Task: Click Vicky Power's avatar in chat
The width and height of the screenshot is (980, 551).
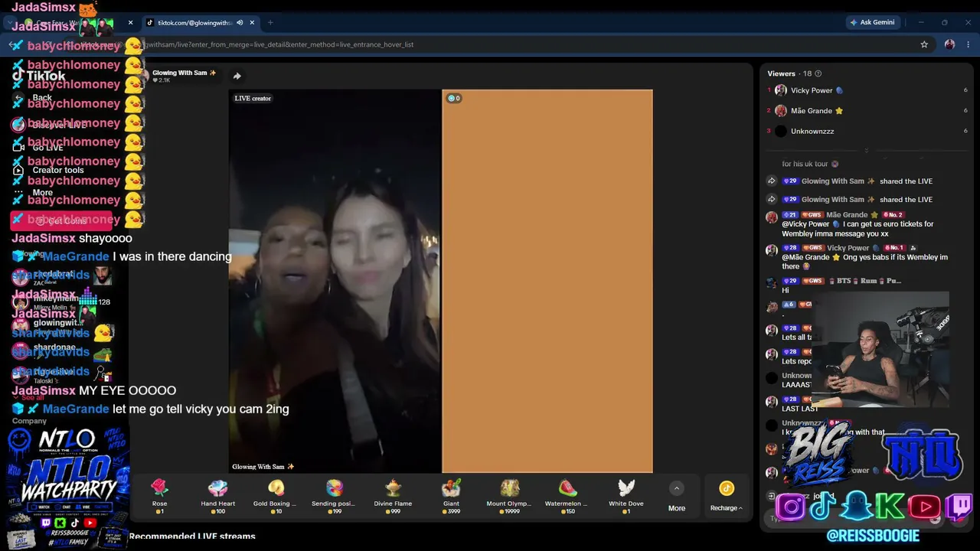Action: click(772, 249)
